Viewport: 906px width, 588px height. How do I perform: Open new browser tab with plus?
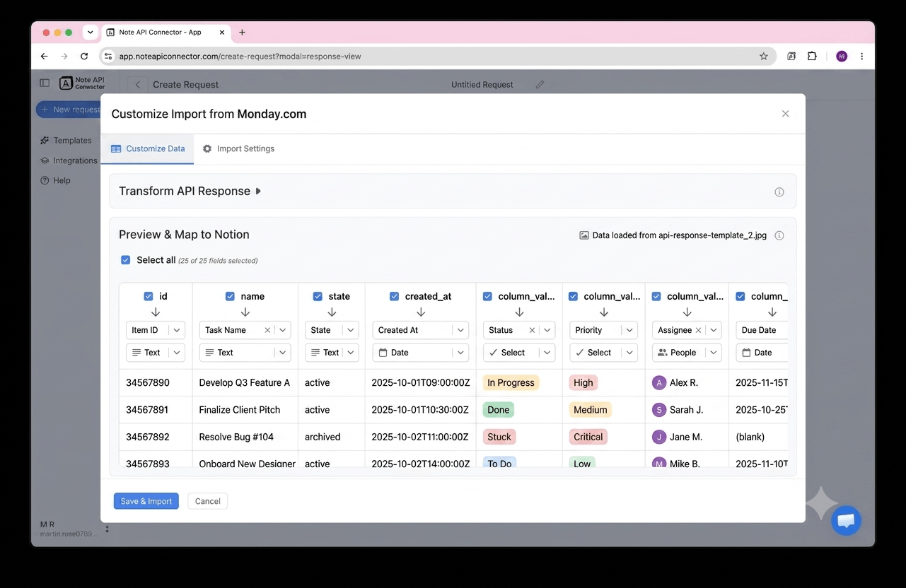coord(242,33)
